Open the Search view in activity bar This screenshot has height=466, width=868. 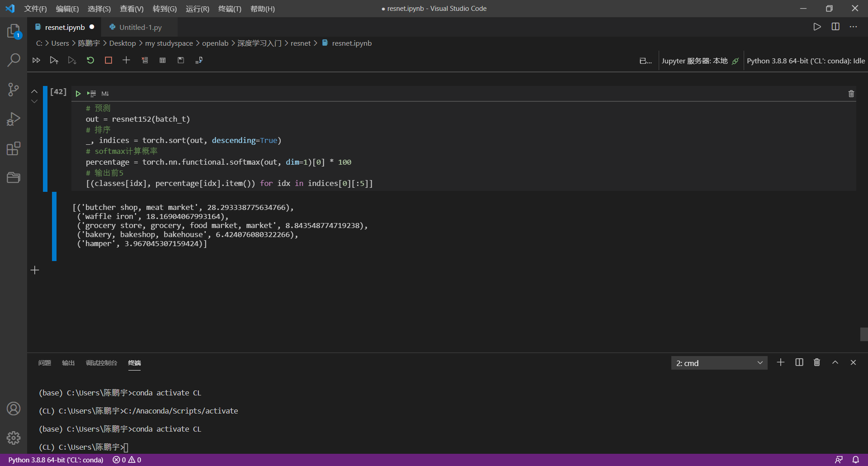point(14,60)
